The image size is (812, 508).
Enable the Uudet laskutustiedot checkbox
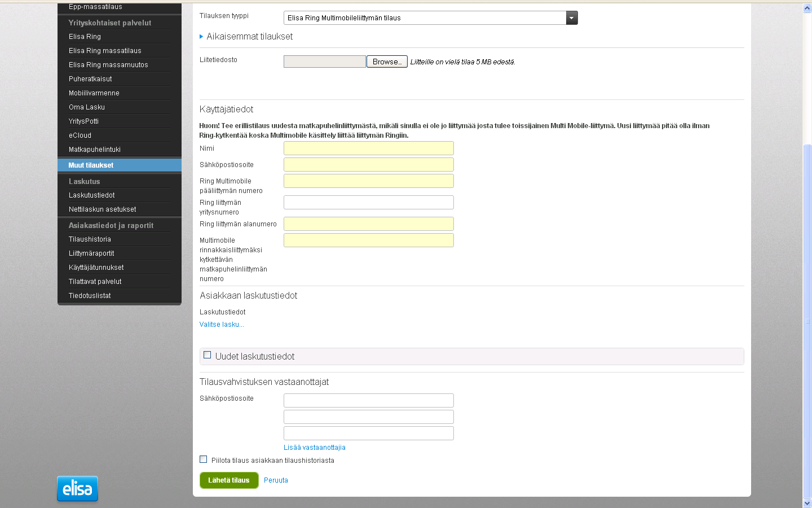[207, 355]
